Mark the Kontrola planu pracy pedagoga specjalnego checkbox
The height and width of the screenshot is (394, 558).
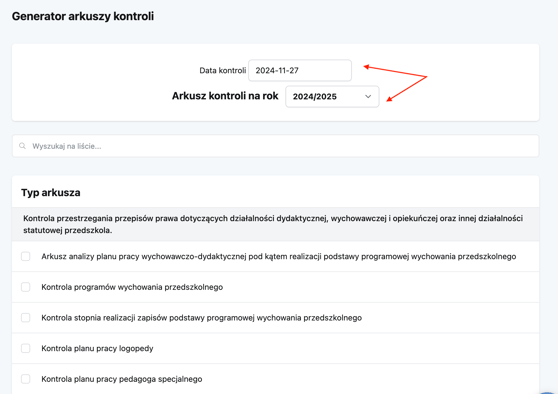26,379
